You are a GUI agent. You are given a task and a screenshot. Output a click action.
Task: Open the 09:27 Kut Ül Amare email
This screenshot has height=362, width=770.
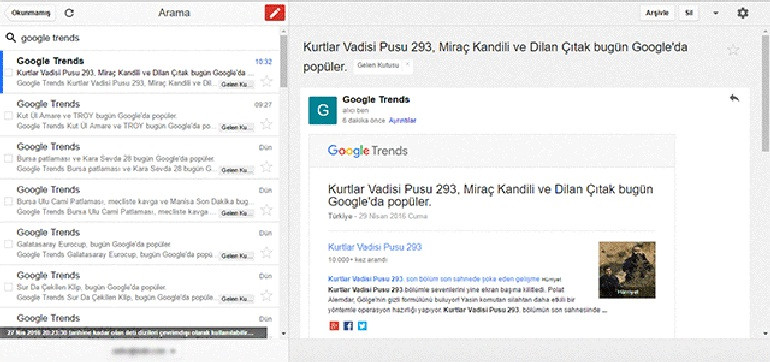click(140, 114)
